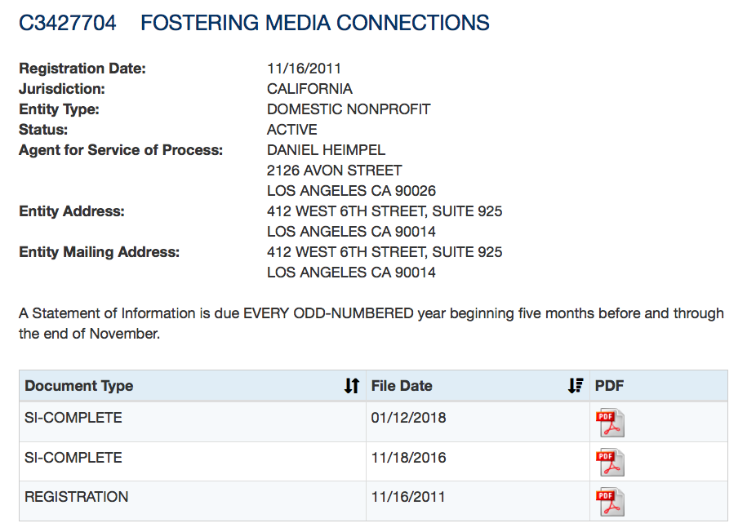This screenshot has width=756, height=532.
Task: Click the FOSTERING MEDIA CONNECTIONS heading
Action: click(x=315, y=23)
